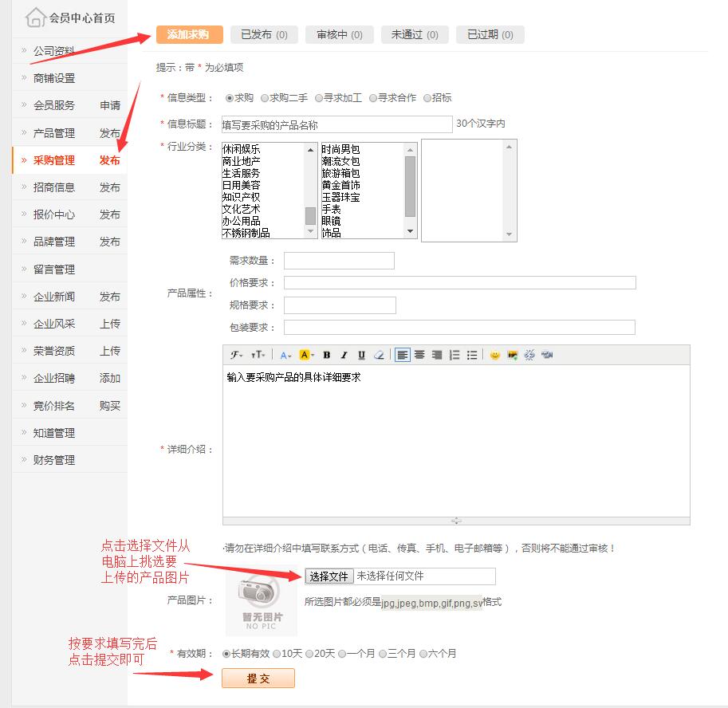The width and height of the screenshot is (728, 708).
Task: Toggle bold formatting in the editor
Action: [x=327, y=355]
